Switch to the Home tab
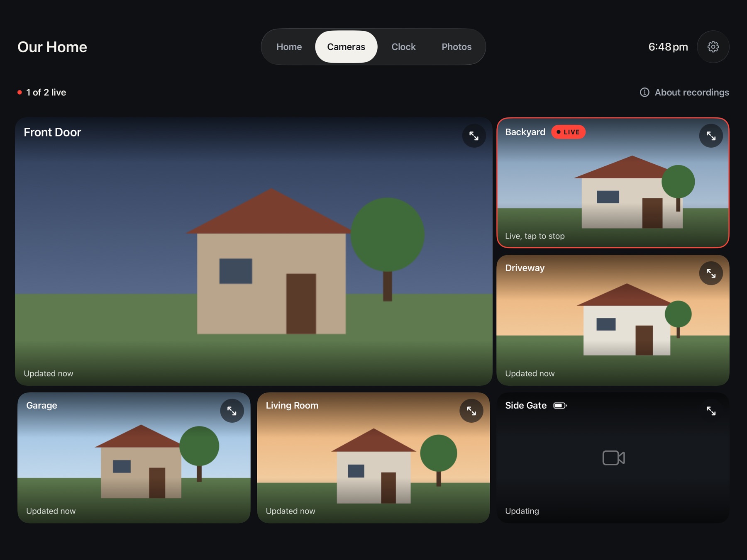 (289, 46)
